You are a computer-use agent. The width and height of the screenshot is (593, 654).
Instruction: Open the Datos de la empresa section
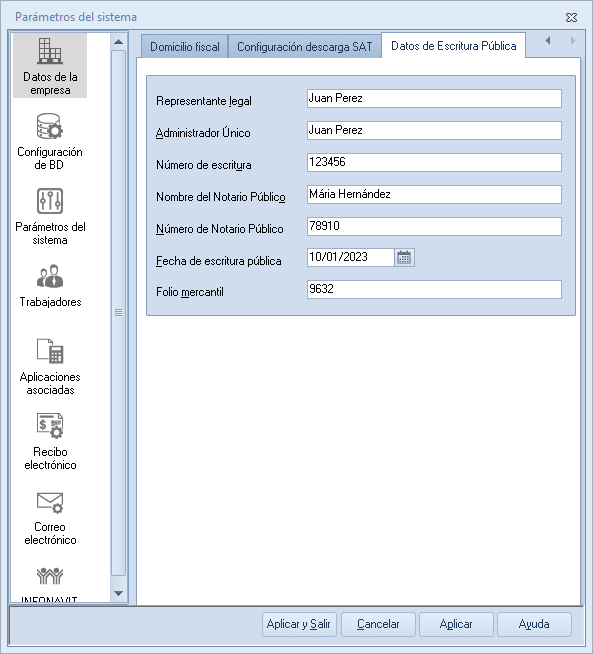tap(50, 65)
